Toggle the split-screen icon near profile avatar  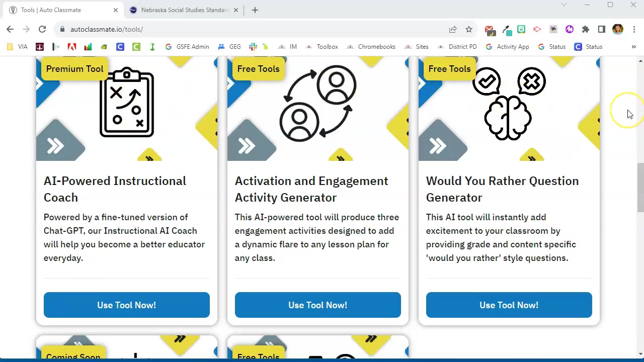[601, 29]
